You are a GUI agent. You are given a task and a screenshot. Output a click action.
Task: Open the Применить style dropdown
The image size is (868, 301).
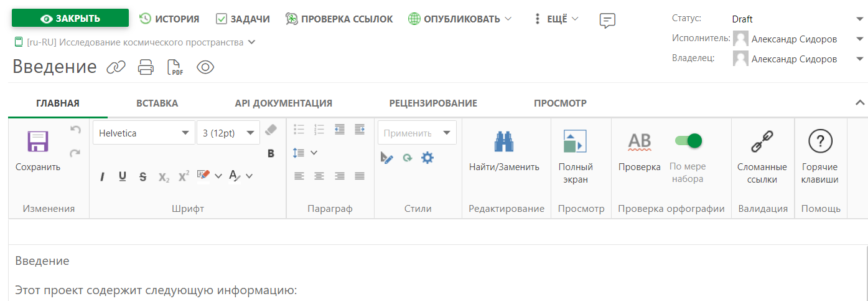[x=417, y=133]
